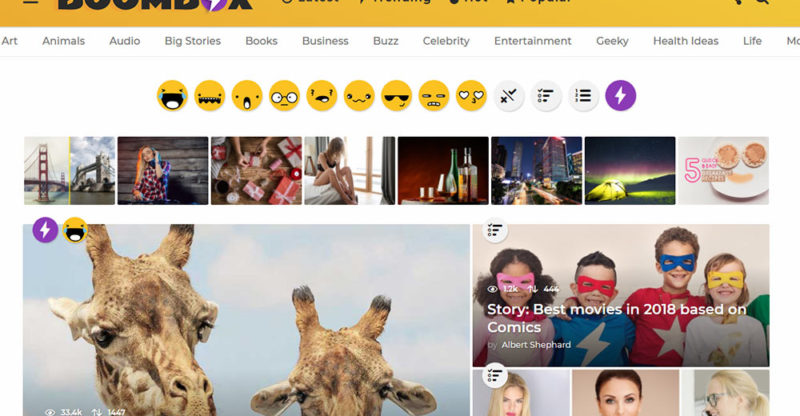Click the eye views icon on the giraffe post

click(50, 412)
